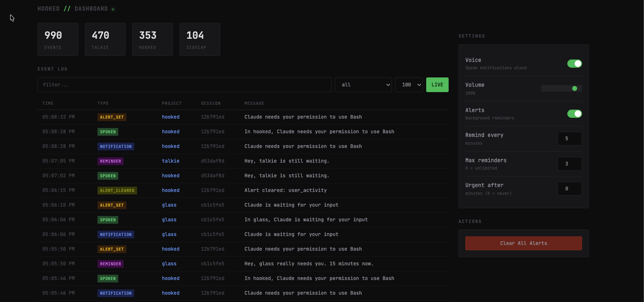Open the 100 row count dropdown
The width and height of the screenshot is (644, 302).
point(409,85)
